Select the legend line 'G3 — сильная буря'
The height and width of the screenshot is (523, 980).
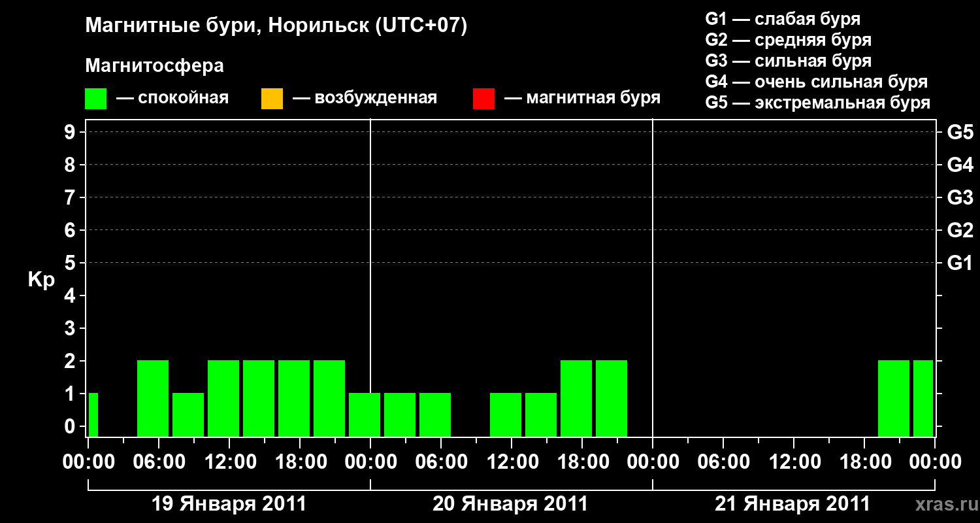point(789,61)
